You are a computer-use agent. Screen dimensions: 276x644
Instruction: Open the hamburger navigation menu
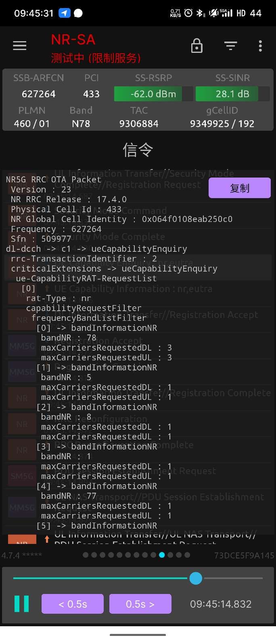coord(19,46)
